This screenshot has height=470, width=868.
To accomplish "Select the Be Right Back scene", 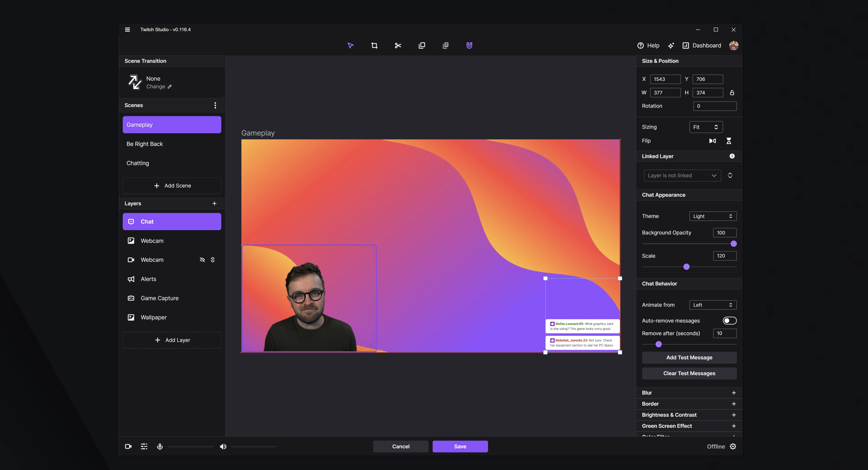I will point(172,144).
